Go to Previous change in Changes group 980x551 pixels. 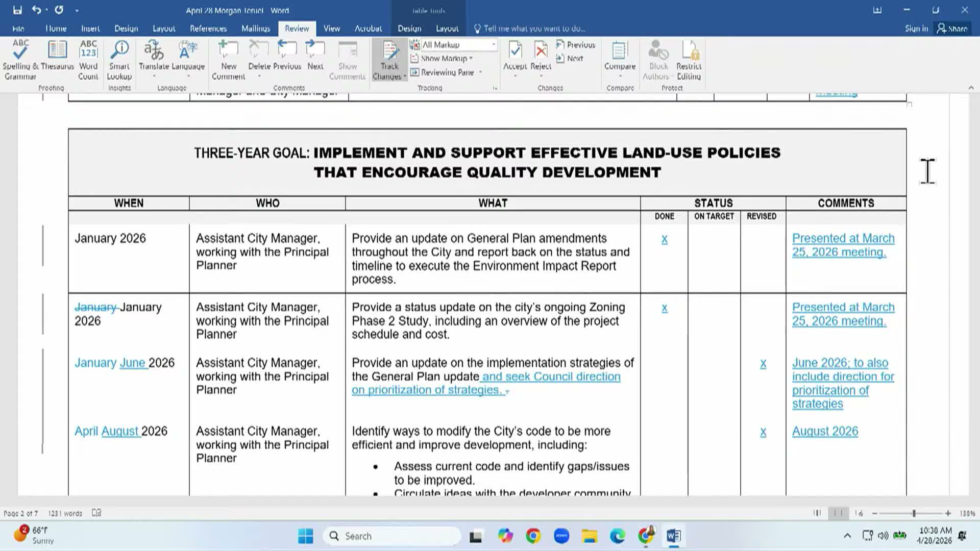(x=576, y=45)
